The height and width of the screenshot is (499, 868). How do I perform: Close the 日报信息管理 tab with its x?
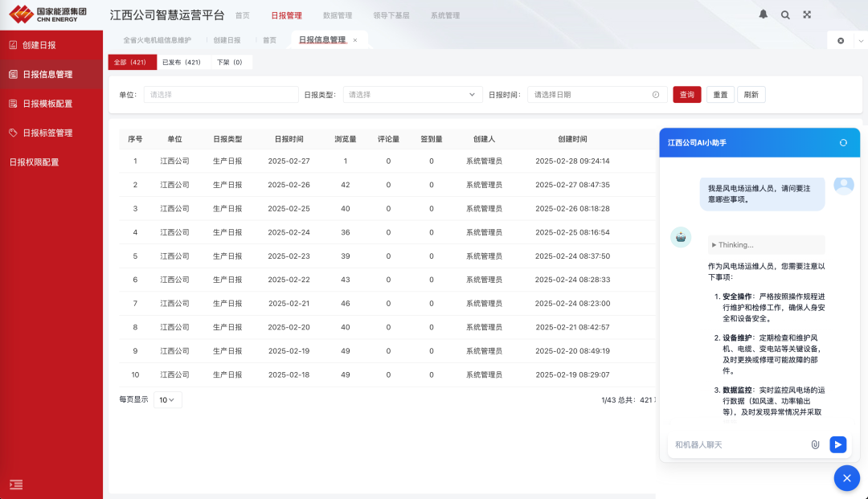click(x=355, y=40)
